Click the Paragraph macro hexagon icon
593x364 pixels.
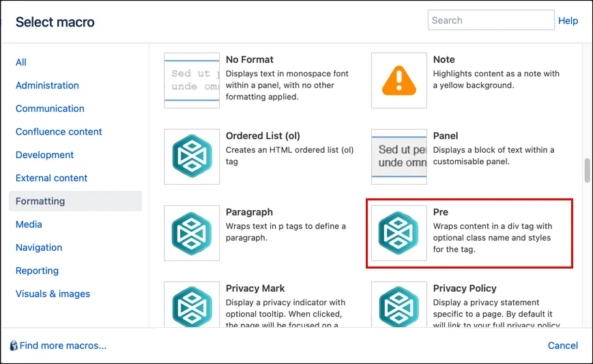point(192,233)
